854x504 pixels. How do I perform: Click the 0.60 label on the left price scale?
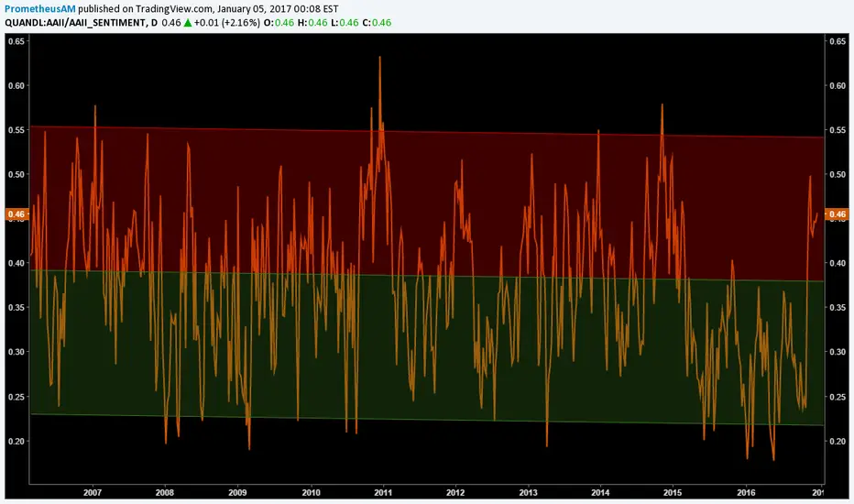pyautogui.click(x=16, y=85)
